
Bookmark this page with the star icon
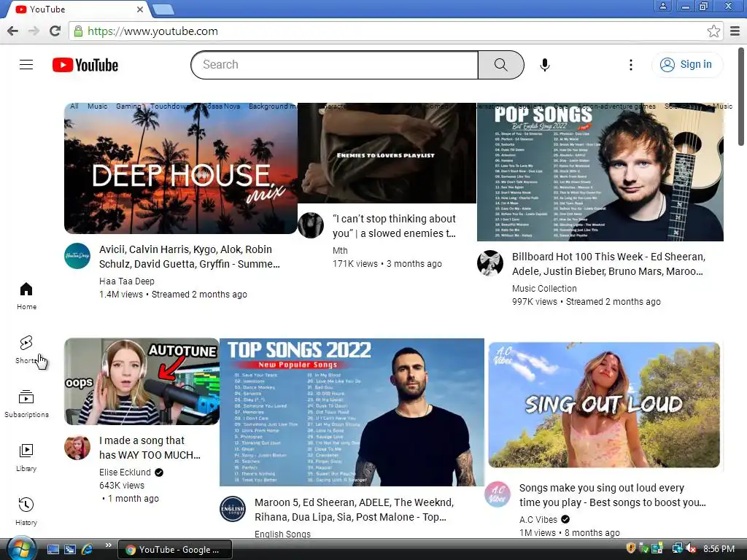[x=713, y=31]
